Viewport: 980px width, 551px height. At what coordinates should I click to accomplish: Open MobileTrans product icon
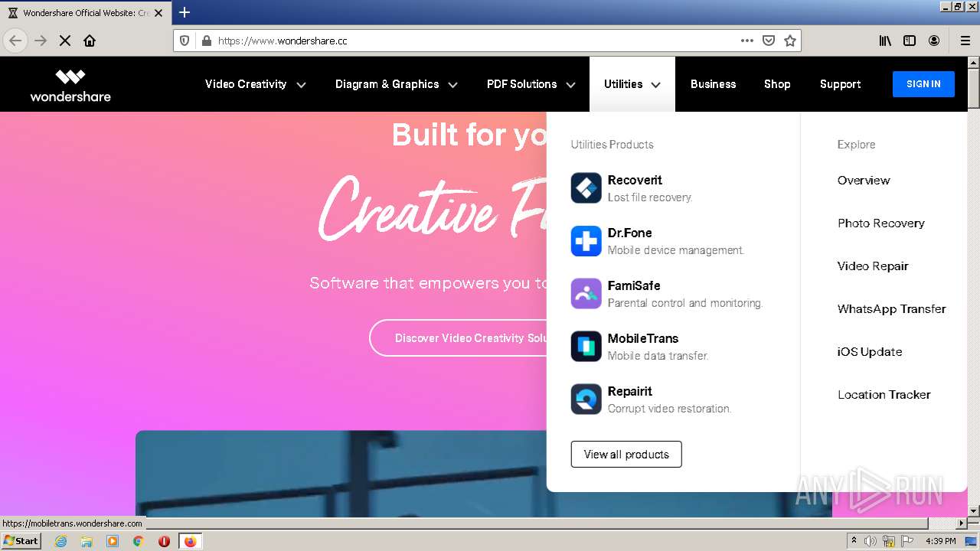coord(586,347)
